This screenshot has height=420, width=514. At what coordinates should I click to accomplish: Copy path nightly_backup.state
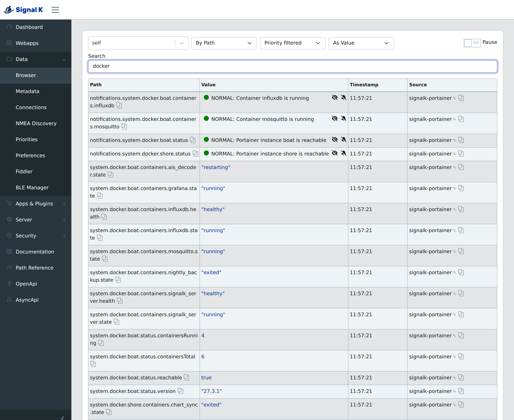click(x=118, y=280)
